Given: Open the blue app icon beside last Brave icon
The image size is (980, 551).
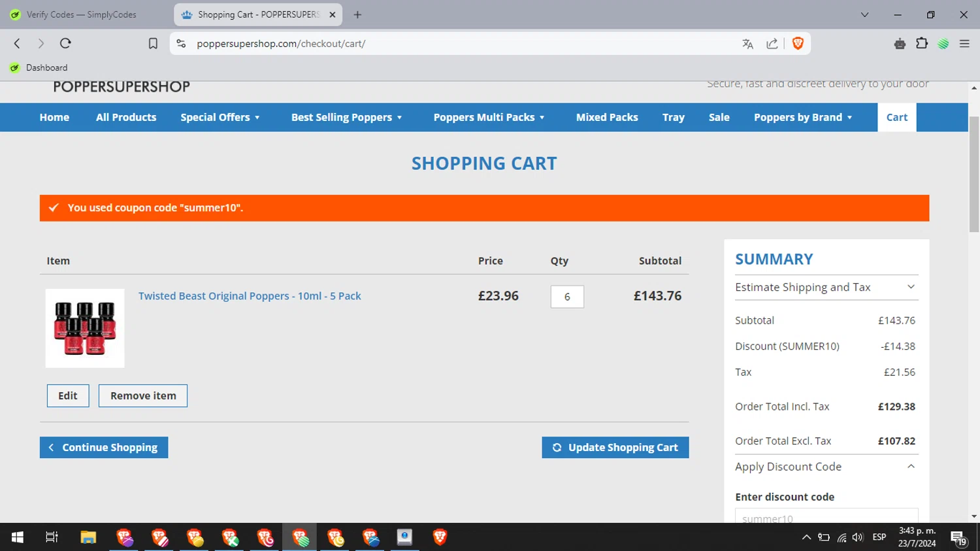Looking at the screenshot, I should click(x=404, y=537).
